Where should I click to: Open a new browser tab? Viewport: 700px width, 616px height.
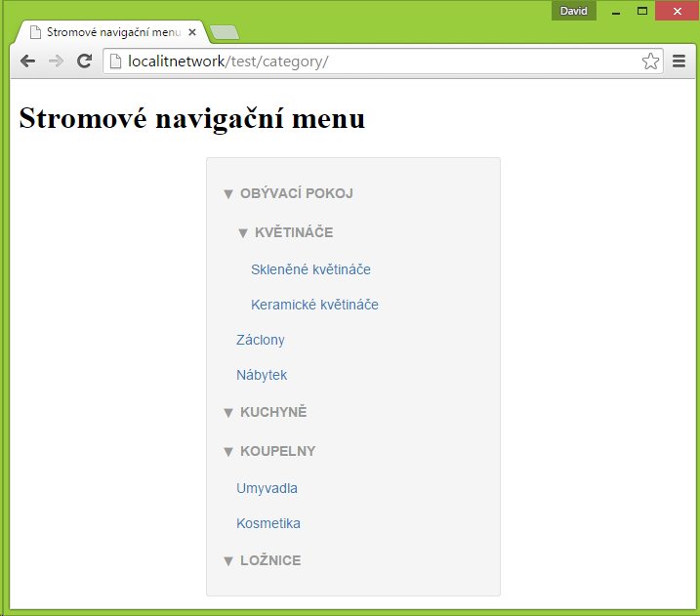pos(225,32)
